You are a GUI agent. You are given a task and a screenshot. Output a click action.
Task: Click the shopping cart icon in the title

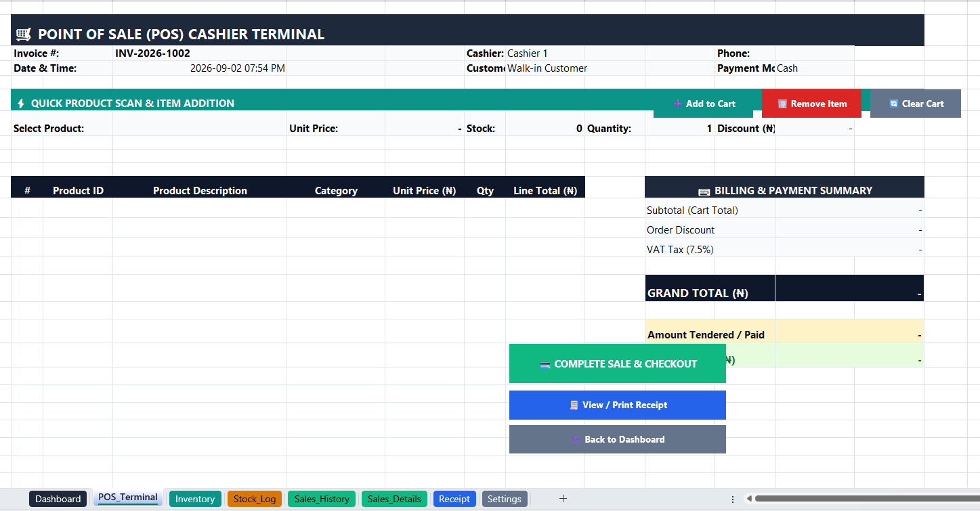(x=24, y=35)
